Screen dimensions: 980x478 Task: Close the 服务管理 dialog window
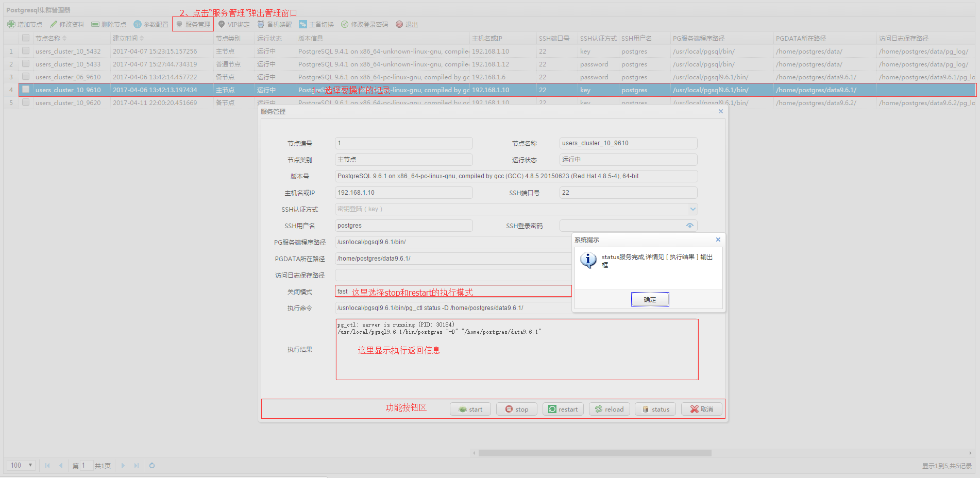[x=721, y=111]
